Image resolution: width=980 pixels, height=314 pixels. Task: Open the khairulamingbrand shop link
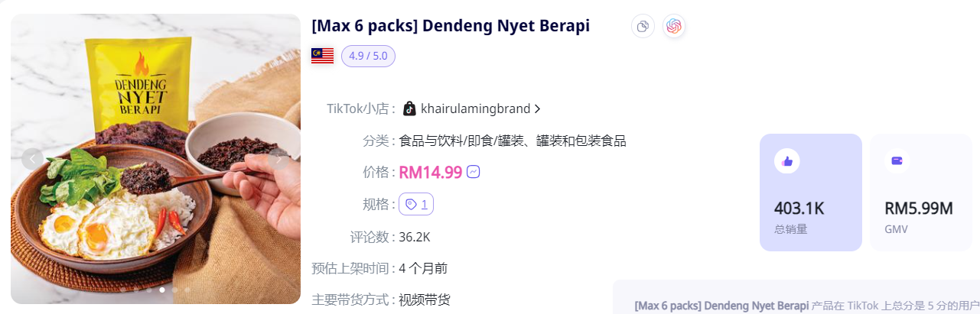[475, 109]
